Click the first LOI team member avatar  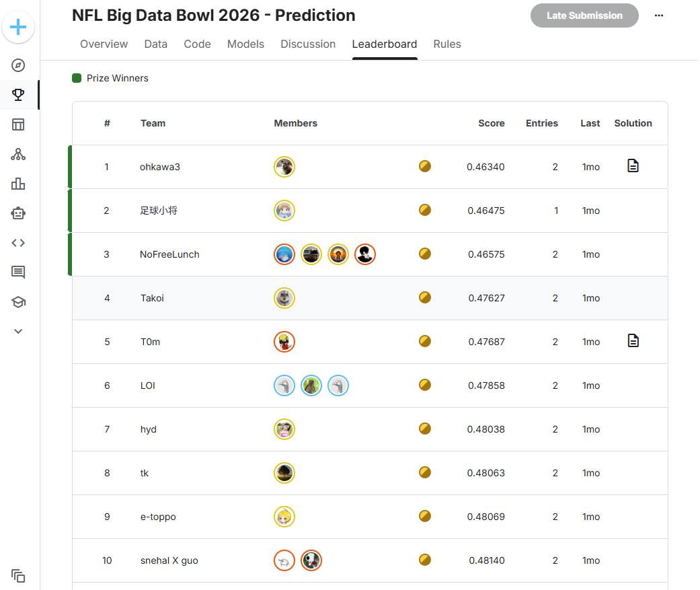point(284,385)
